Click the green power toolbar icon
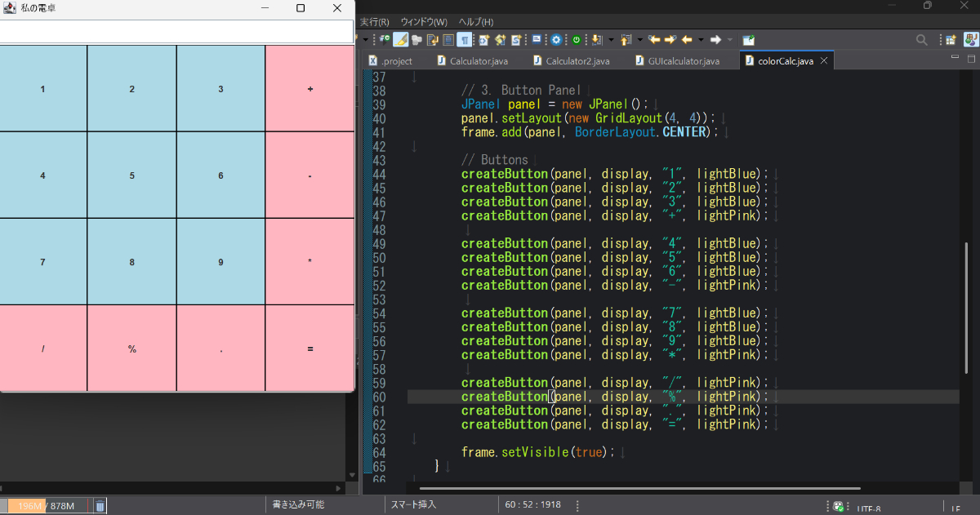Image resolution: width=980 pixels, height=515 pixels. tap(577, 39)
